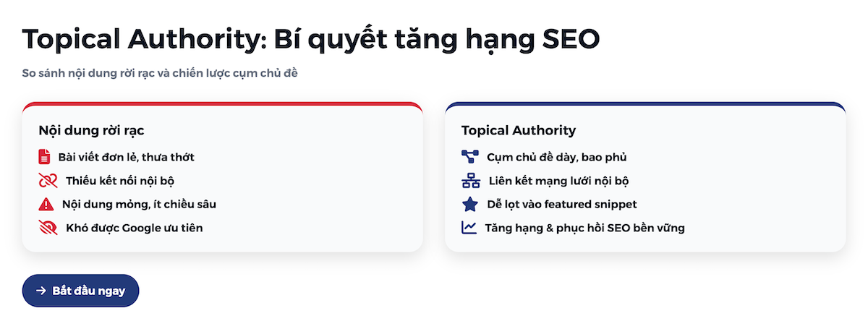This screenshot has width=868, height=329.
Task: Click the topic cluster diagram icon
Action: point(470,157)
